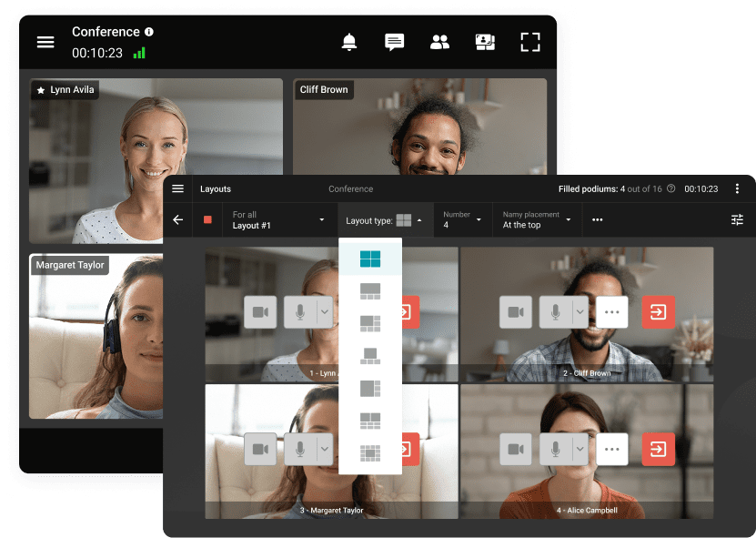Toggle Margaret Taylor's camera
The width and height of the screenshot is (756, 538).
point(260,449)
